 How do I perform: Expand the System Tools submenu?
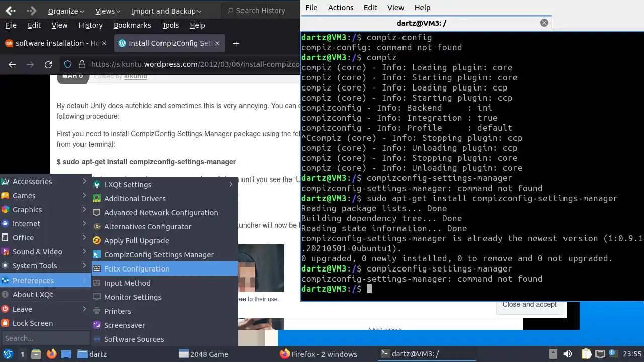coord(45,266)
